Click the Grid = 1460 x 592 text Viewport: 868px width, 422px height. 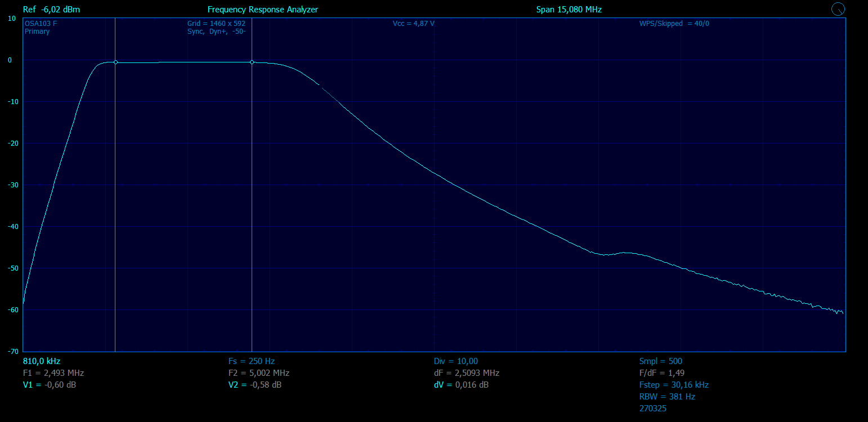pos(216,24)
